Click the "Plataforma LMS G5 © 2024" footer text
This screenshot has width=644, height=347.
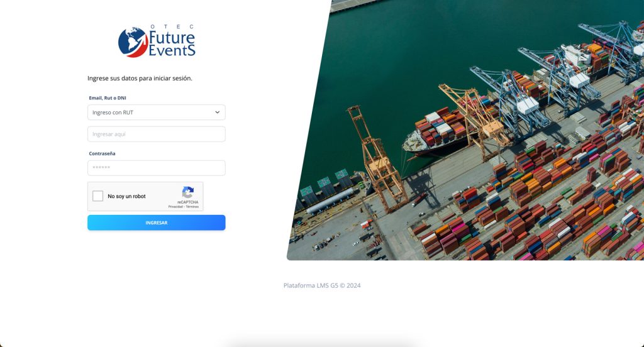(x=322, y=285)
